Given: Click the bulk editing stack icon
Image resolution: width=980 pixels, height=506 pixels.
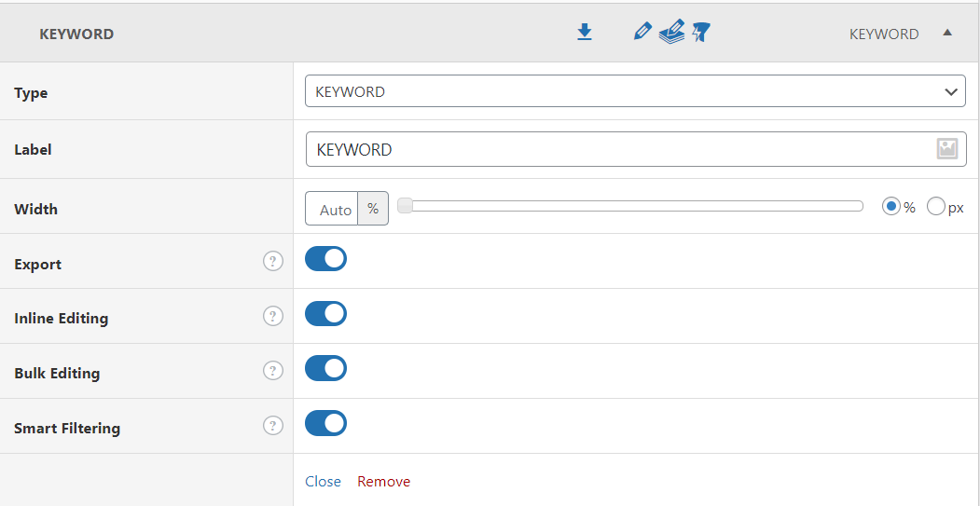Looking at the screenshot, I should (671, 34).
